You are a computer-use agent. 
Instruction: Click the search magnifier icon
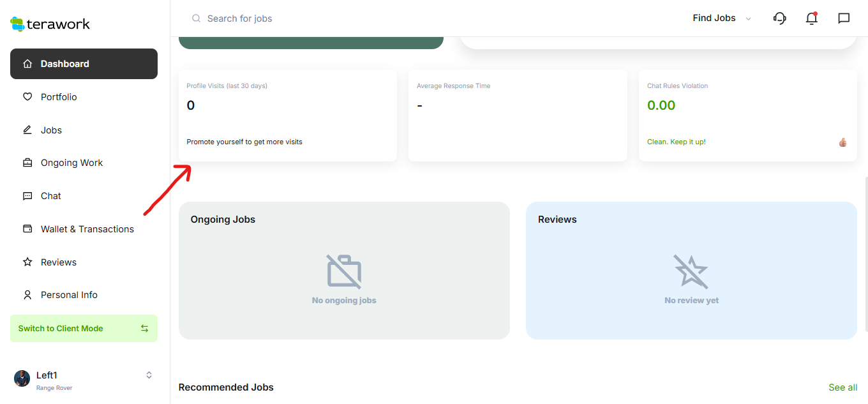(x=197, y=19)
